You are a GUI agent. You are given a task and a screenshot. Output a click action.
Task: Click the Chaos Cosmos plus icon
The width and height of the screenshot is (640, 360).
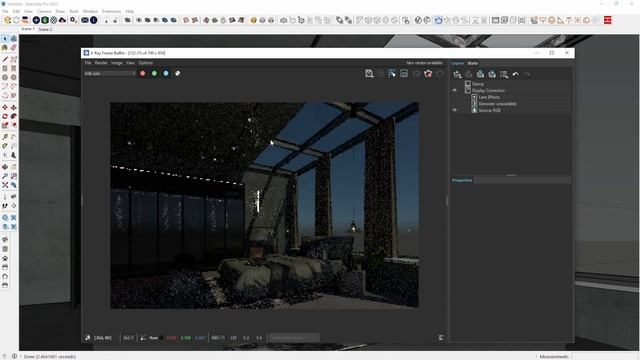[36, 20]
